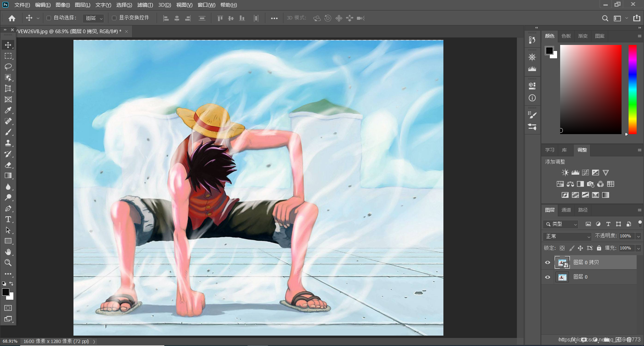Viewport: 644px width, 346px height.
Task: Click the Share icon at top right
Action: (637, 18)
